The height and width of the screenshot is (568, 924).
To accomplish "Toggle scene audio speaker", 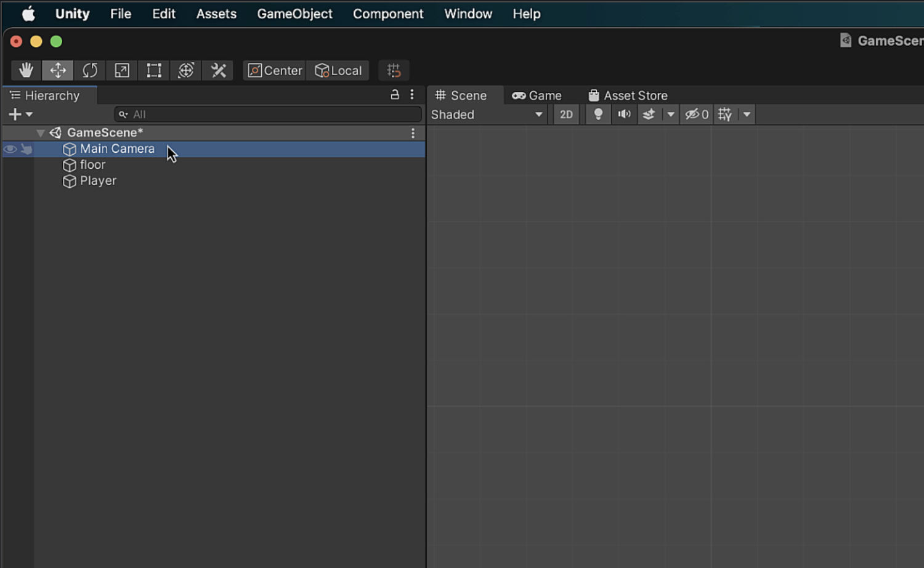I will pos(624,115).
